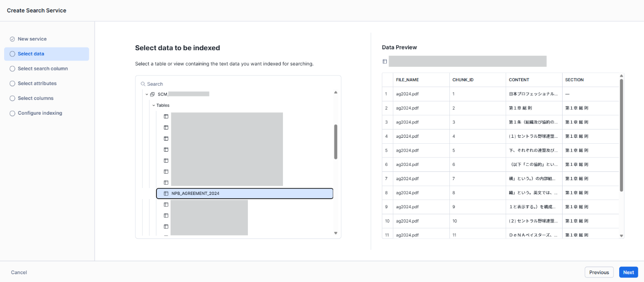This screenshot has height=282, width=644.
Task: Click the table list scroll-up arrow
Action: (x=336, y=93)
